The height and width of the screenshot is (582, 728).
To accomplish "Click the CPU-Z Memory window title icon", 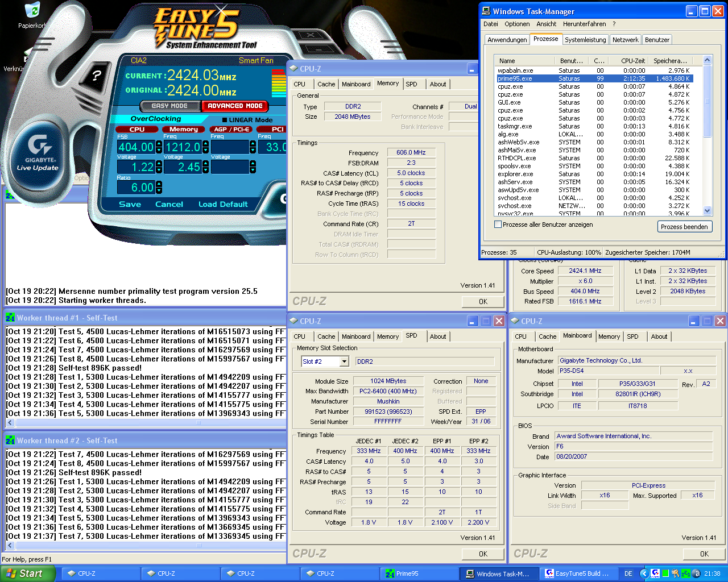I will [293, 69].
